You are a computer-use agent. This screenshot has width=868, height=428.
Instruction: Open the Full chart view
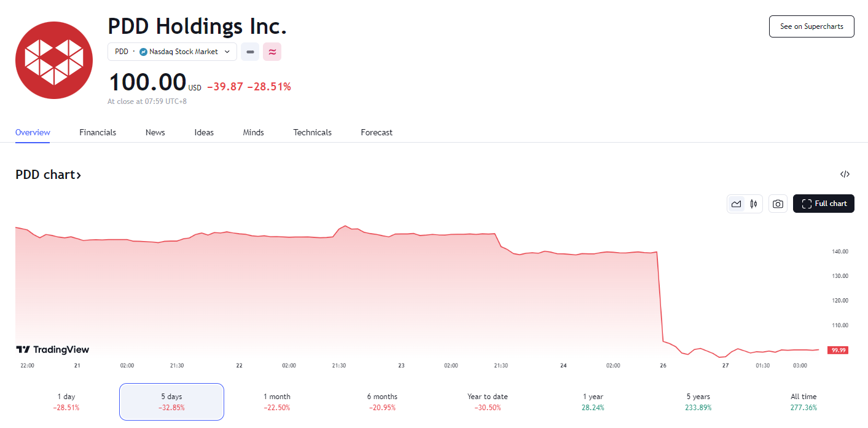(x=823, y=204)
